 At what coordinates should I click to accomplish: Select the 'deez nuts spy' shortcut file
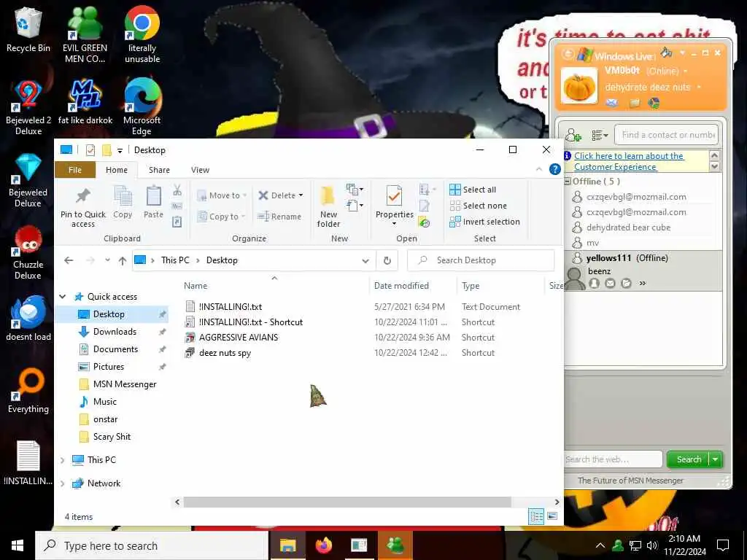click(225, 353)
